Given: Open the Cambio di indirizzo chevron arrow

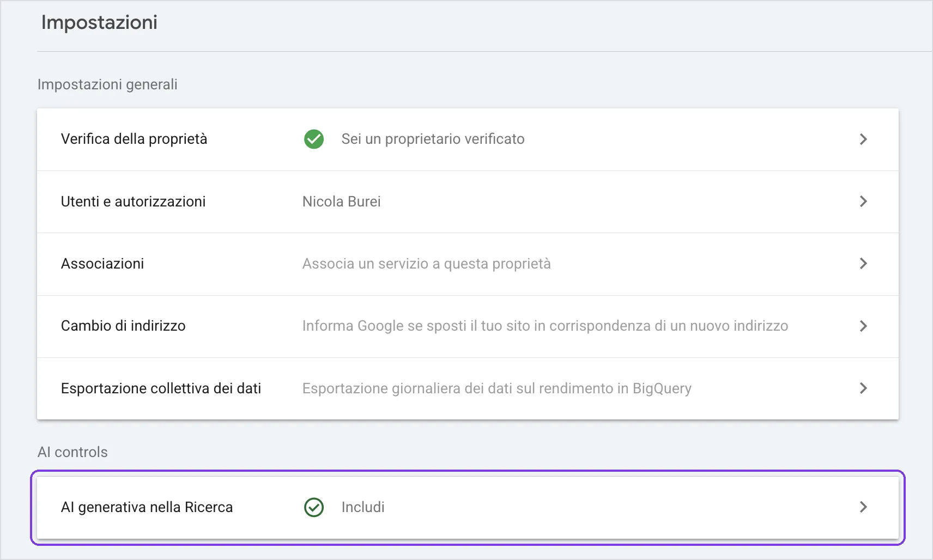Looking at the screenshot, I should pos(863,326).
